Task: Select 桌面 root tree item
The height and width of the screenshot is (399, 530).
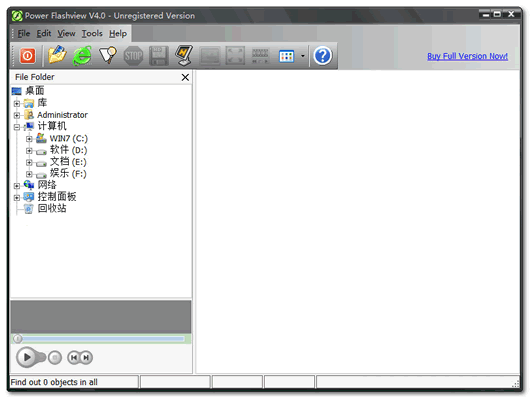Action: coord(34,91)
